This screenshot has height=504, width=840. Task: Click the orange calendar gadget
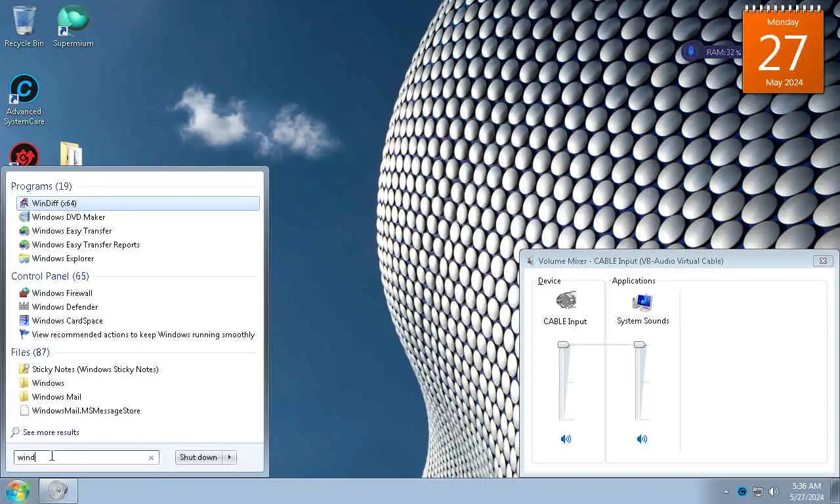[783, 51]
